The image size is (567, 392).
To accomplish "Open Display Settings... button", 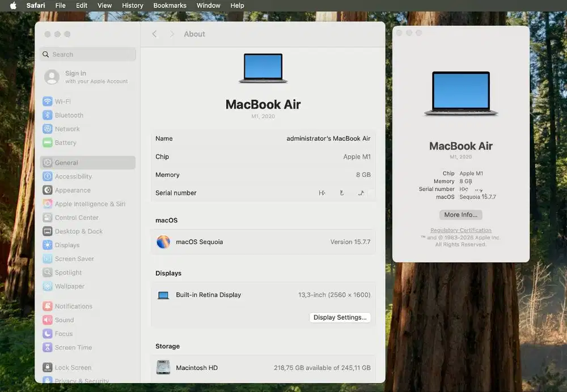I will coord(340,317).
